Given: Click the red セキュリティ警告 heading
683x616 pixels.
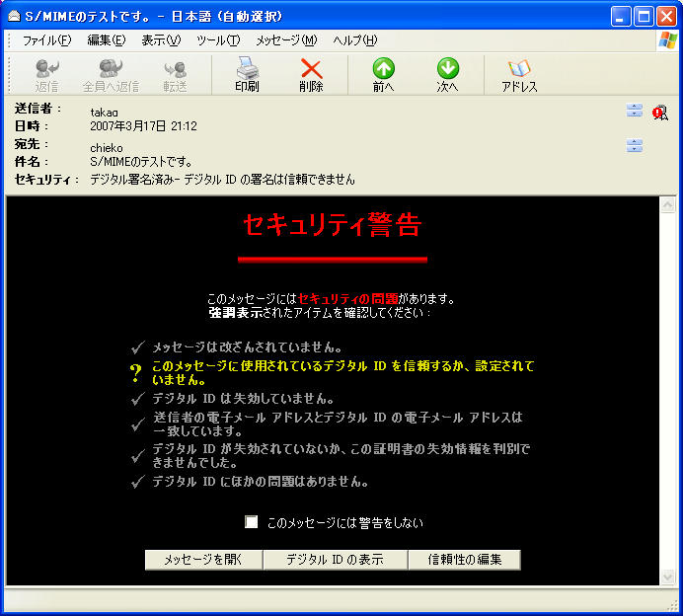Looking at the screenshot, I should point(333,225).
